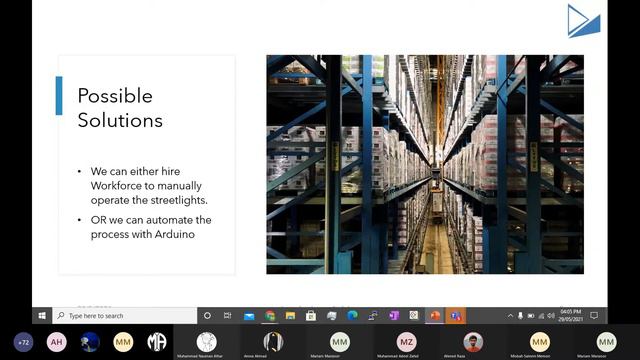Open OneNote from the taskbar
640x360 pixels.
[393, 316]
